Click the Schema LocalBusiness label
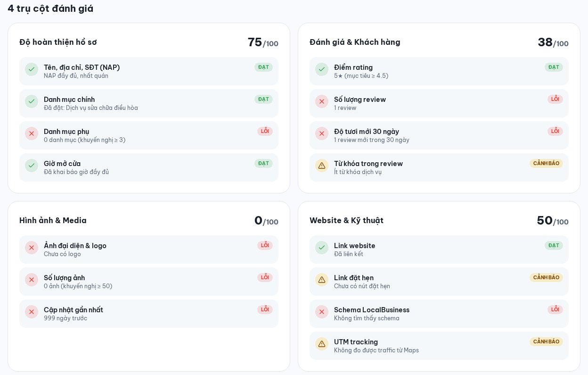Viewport: 588px width, 375px height. (372, 310)
